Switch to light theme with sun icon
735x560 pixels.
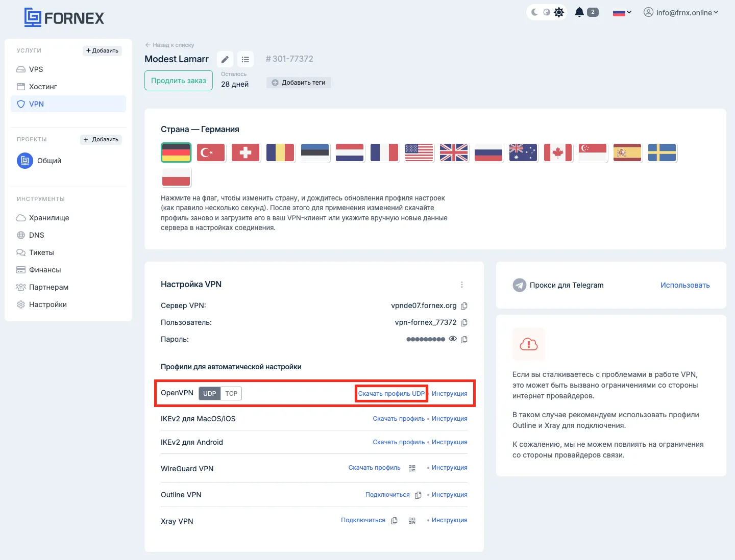[559, 12]
